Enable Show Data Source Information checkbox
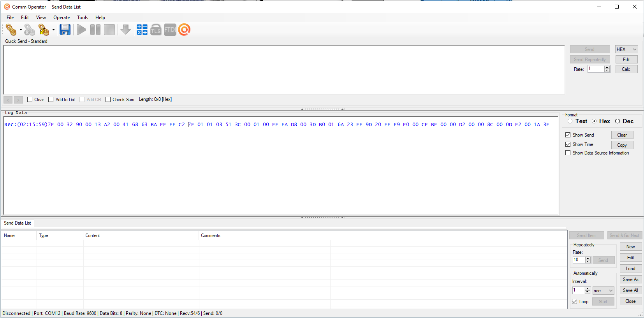This screenshot has width=644, height=318. click(568, 153)
